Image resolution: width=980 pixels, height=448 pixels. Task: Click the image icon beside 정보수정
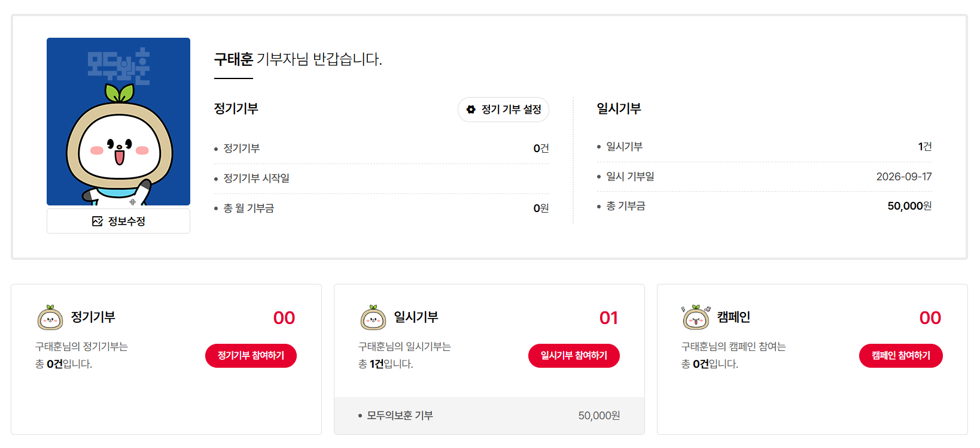(98, 221)
